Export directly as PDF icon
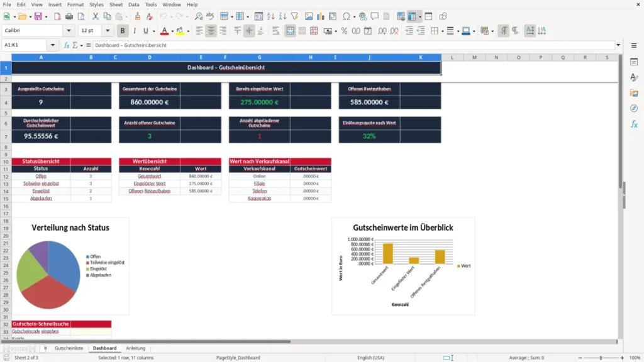Viewport: 644px width, 362px height. pos(57,16)
